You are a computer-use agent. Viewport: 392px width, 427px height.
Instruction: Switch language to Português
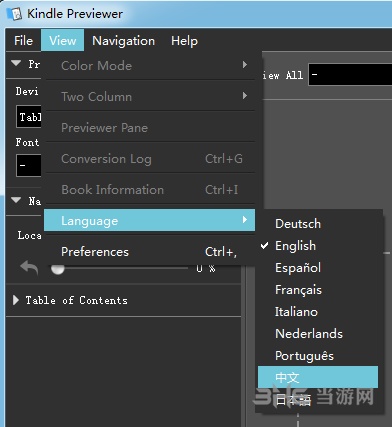pos(318,356)
